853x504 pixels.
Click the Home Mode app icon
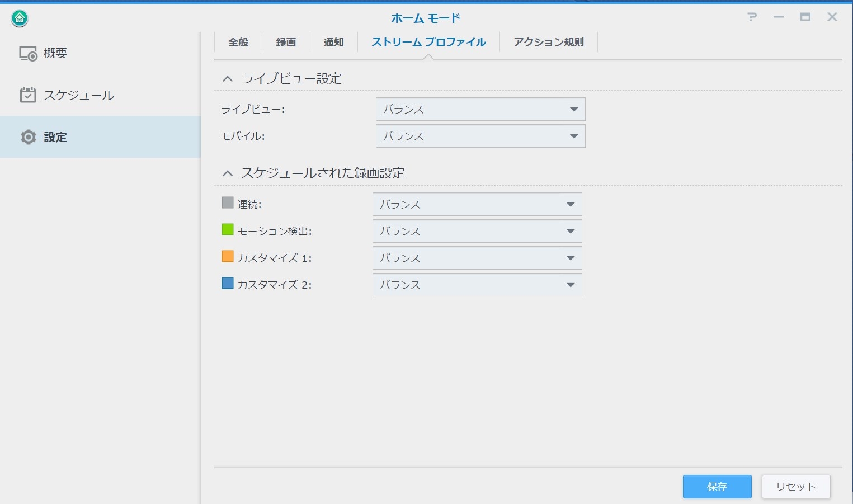click(20, 18)
